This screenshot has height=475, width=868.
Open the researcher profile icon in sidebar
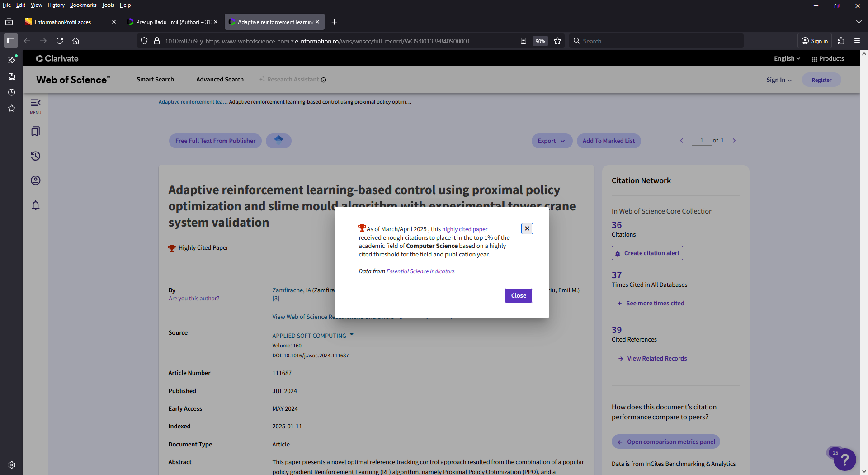pyautogui.click(x=35, y=180)
